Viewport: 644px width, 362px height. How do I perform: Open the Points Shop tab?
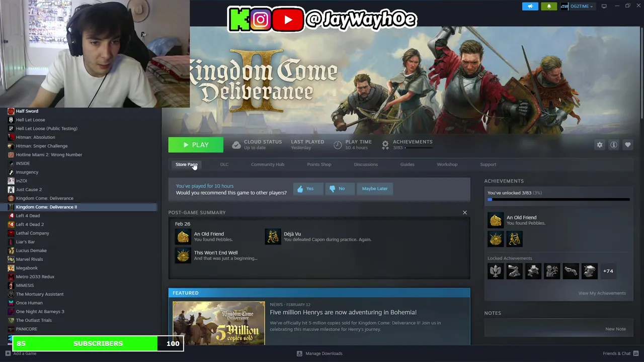coord(319,164)
